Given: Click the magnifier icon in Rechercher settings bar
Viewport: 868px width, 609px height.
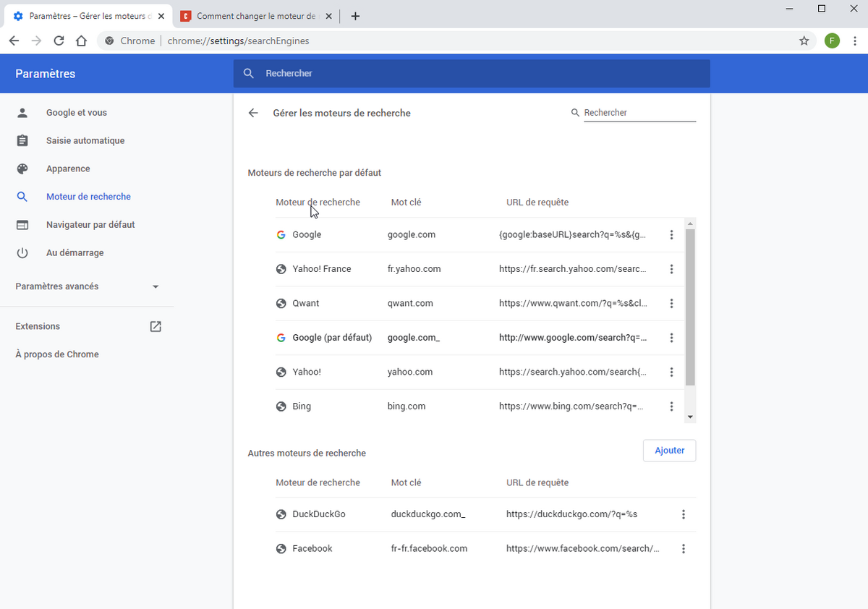Looking at the screenshot, I should point(249,73).
